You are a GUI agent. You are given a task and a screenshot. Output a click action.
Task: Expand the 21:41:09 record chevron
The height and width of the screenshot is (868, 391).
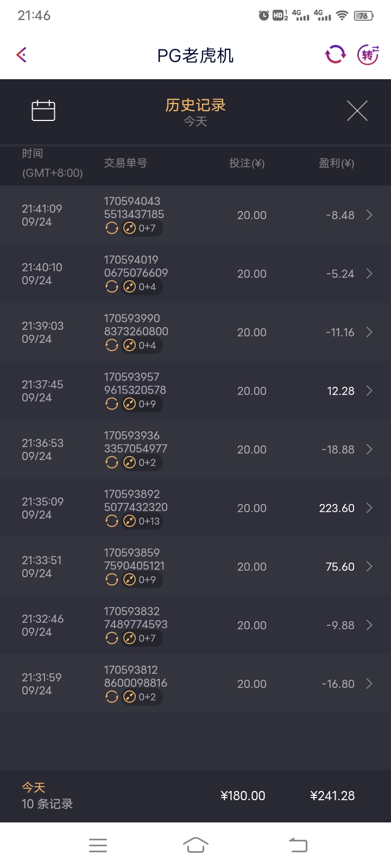click(x=369, y=215)
